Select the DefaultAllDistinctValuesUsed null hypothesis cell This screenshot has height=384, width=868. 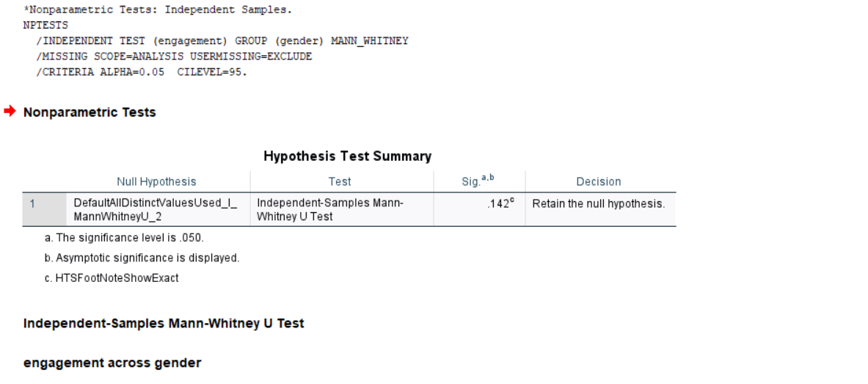(x=158, y=209)
